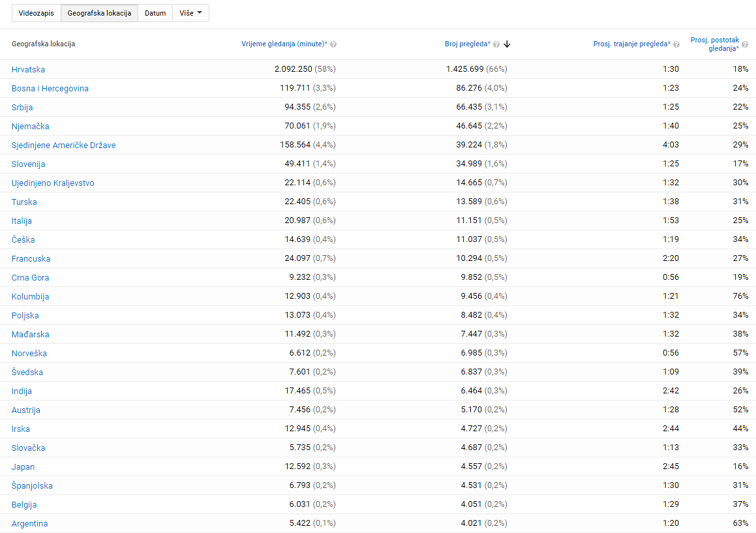The height and width of the screenshot is (533, 756).
Task: Click the descending sort arrow icon
Action: (507, 44)
